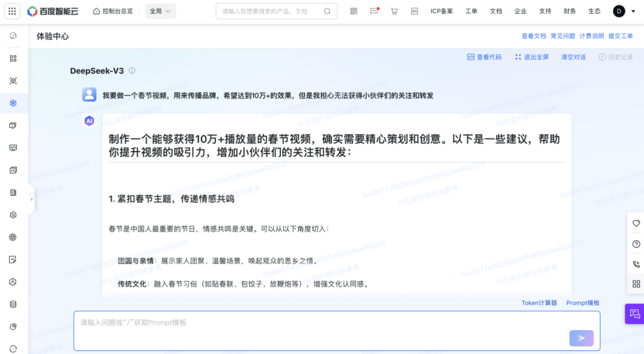Click the magnifier search icon

327,11
